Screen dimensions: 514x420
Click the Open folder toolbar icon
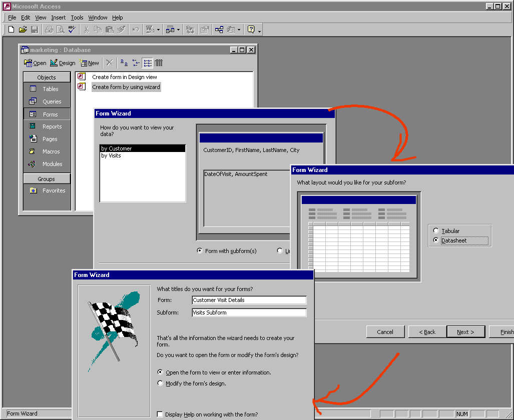click(x=23, y=29)
